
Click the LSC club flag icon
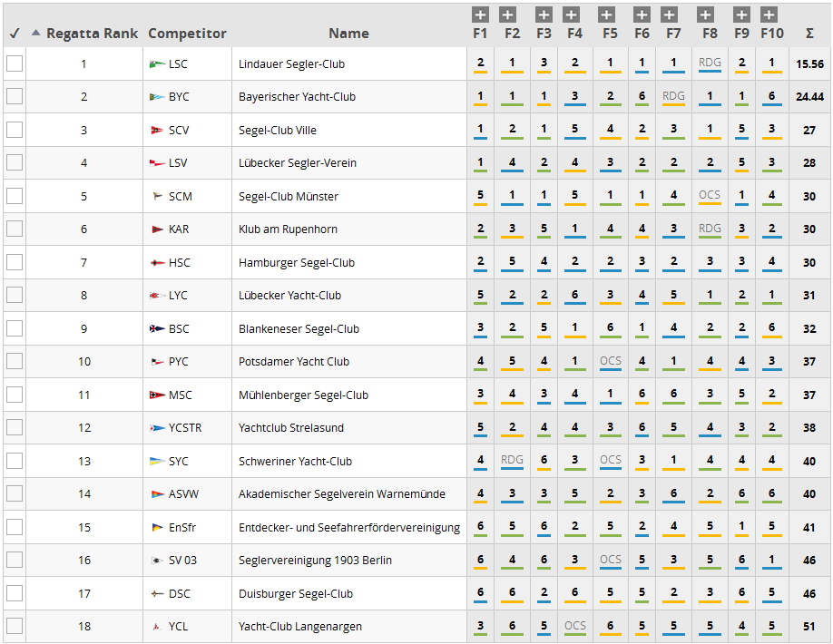coord(157,64)
